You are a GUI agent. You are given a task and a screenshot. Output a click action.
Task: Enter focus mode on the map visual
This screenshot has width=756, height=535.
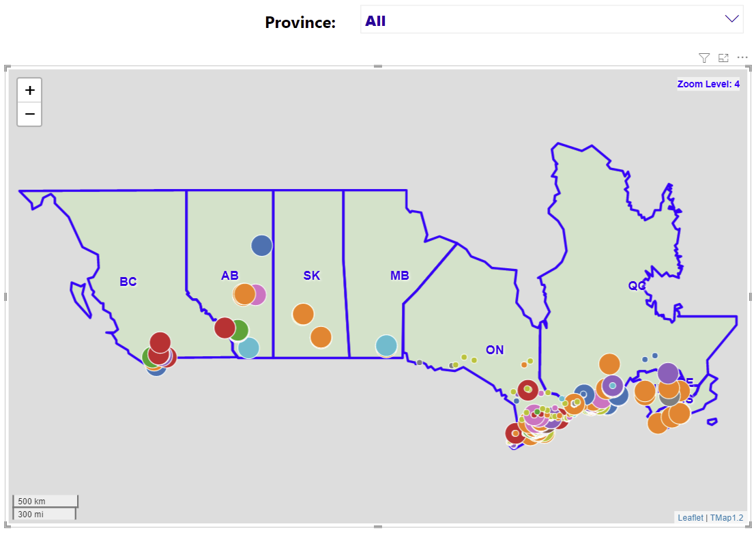723,58
